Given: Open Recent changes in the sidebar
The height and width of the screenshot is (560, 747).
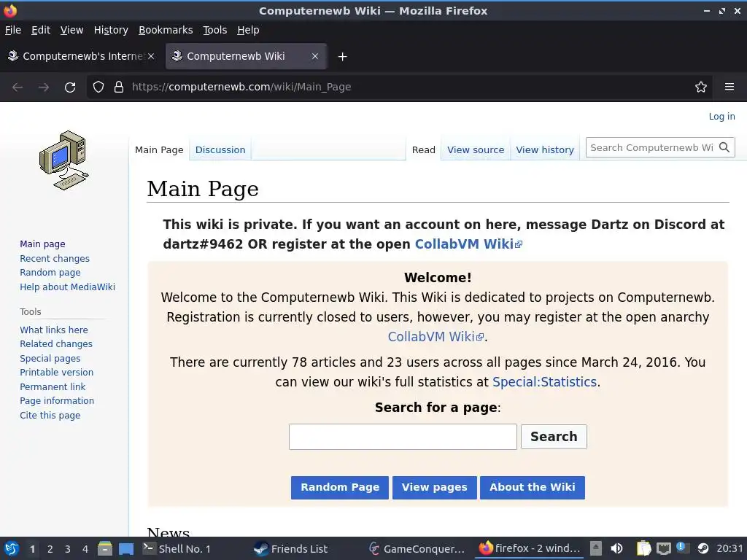Looking at the screenshot, I should coord(54,258).
